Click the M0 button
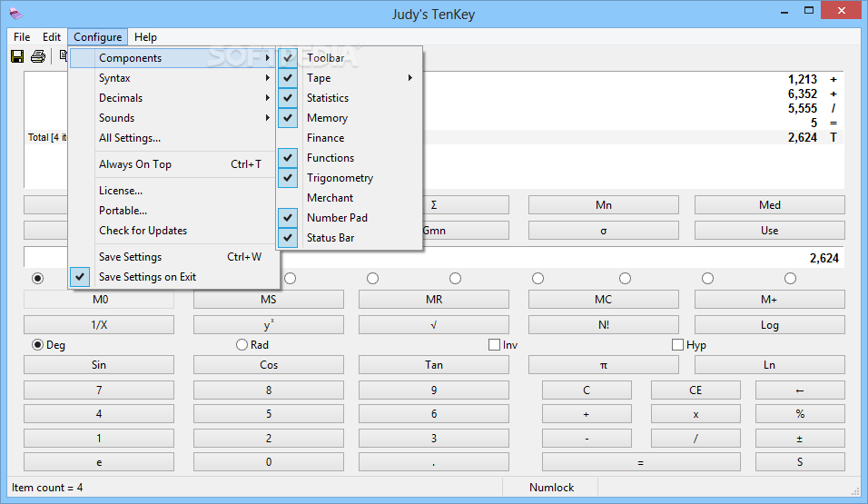 click(99, 299)
